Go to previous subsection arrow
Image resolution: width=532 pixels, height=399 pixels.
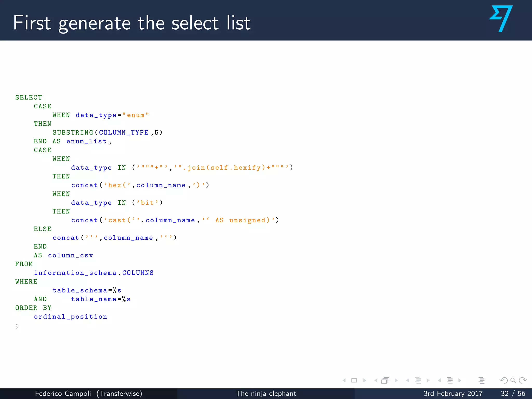[x=408, y=381]
